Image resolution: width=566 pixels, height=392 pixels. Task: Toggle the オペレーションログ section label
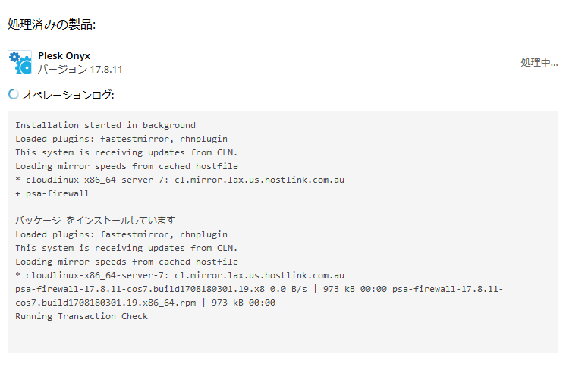tap(68, 95)
